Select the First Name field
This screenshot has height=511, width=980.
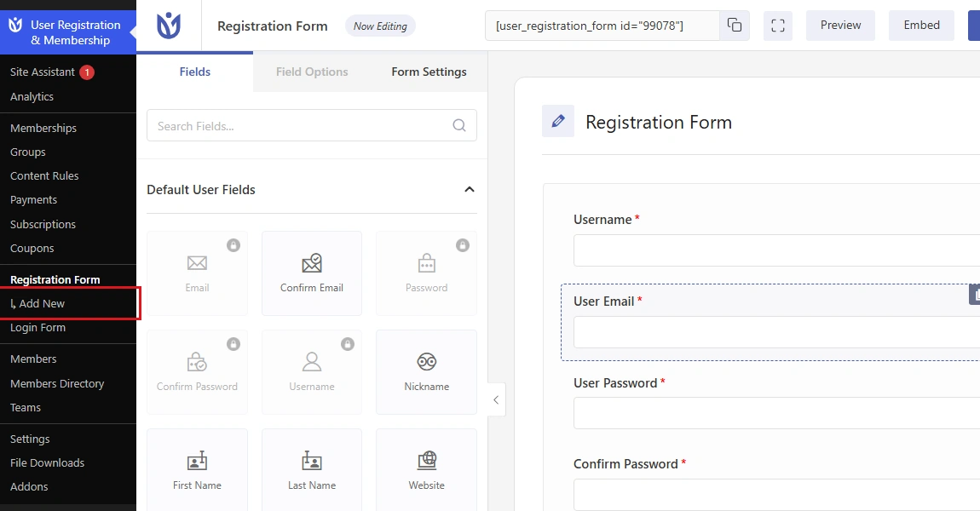point(197,470)
